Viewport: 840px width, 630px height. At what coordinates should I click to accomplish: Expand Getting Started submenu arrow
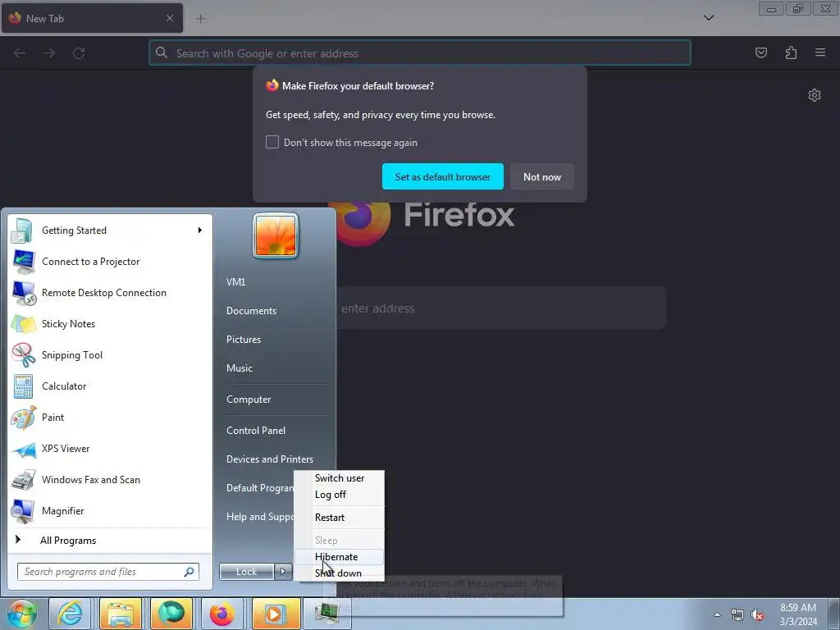pos(200,231)
